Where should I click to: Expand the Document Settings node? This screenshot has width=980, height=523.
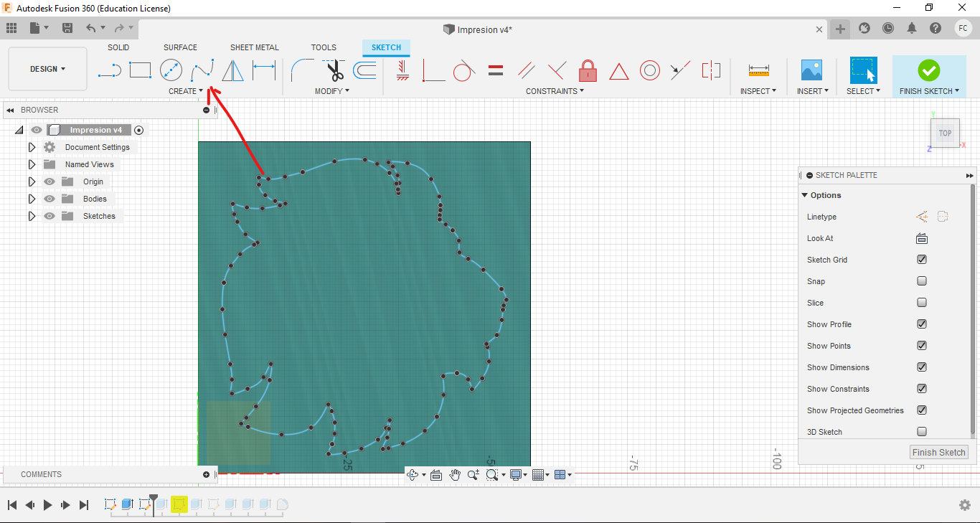click(x=32, y=147)
